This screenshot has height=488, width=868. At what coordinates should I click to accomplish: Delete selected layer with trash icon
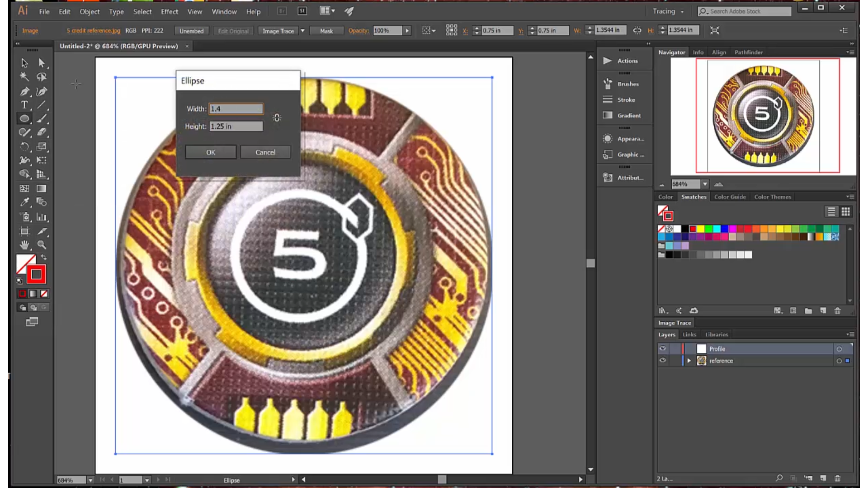pos(837,478)
